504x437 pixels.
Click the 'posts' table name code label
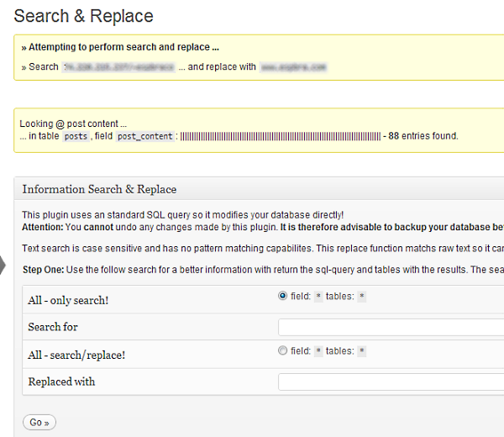(76, 136)
